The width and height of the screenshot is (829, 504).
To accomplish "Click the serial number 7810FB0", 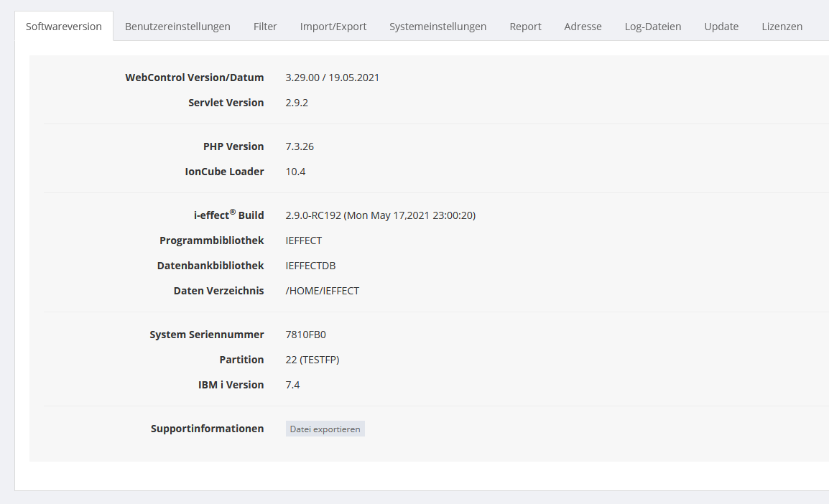I will [x=305, y=335].
